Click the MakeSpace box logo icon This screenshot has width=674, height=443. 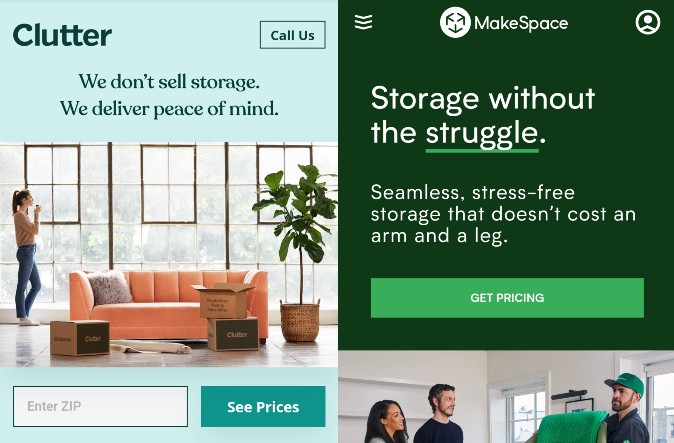[455, 22]
